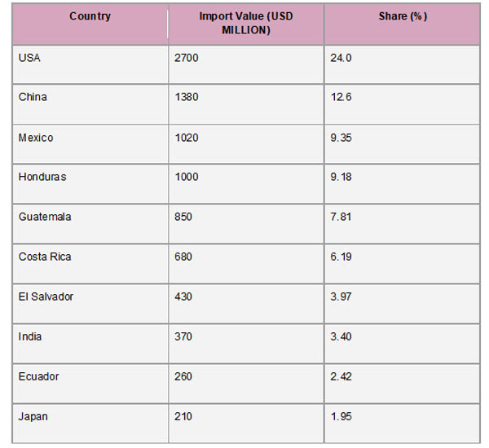Click the Japan country cell
This screenshot has height=448, width=489.
click(x=90, y=424)
